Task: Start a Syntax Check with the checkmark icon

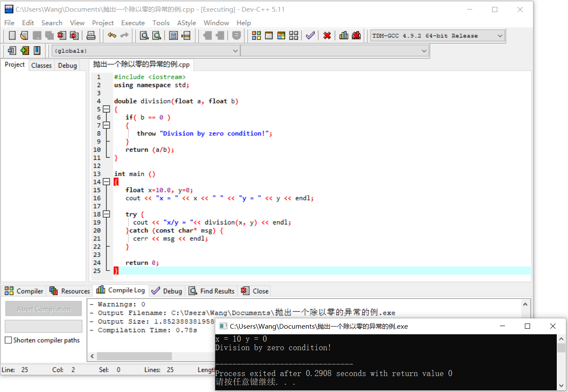Action: pos(310,35)
